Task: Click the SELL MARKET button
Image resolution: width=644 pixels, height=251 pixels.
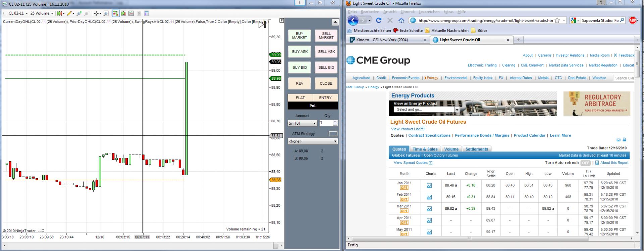Action: pos(326,36)
